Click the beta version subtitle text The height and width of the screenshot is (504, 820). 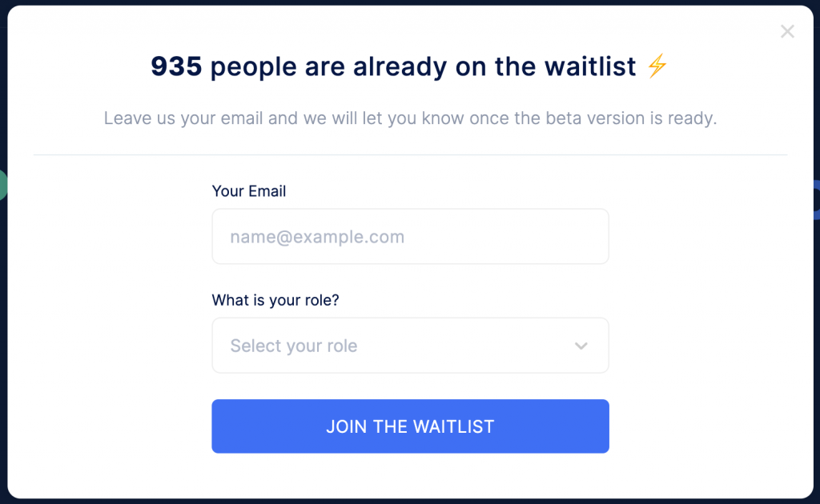point(410,118)
